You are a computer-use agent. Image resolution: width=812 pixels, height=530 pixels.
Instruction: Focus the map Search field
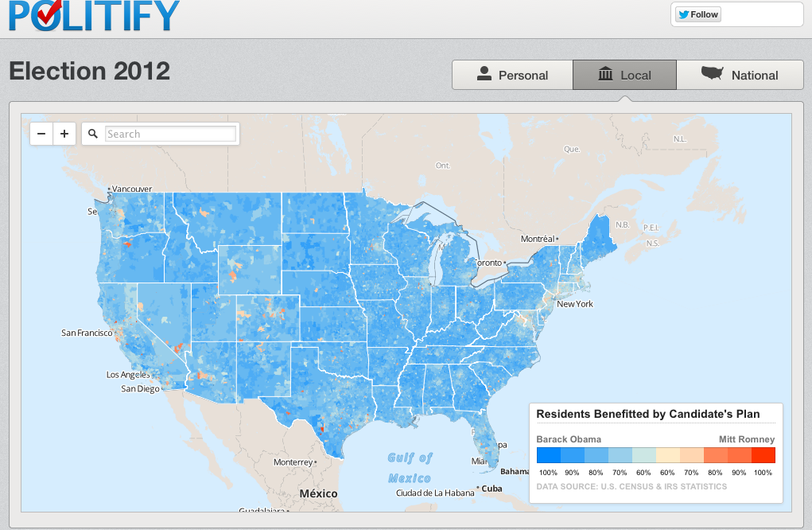[x=170, y=134]
